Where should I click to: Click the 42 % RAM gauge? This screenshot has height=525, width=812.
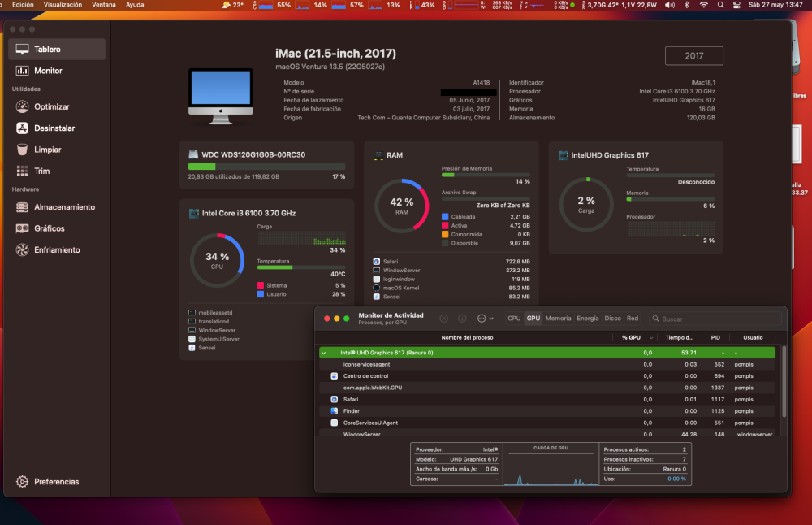402,206
